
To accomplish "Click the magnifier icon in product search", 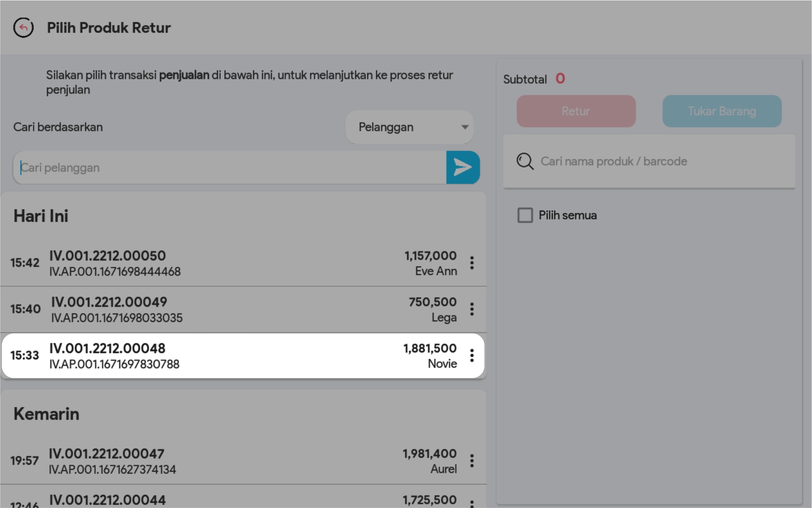I will coord(525,161).
